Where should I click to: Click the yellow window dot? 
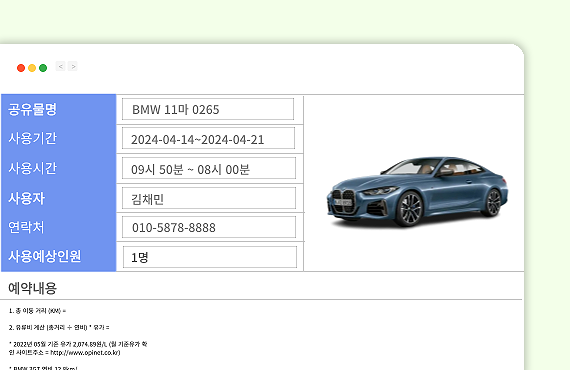click(32, 68)
